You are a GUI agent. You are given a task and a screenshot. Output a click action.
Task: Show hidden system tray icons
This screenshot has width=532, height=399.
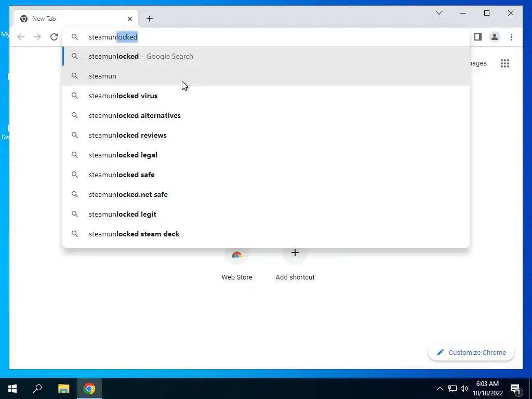click(x=440, y=389)
